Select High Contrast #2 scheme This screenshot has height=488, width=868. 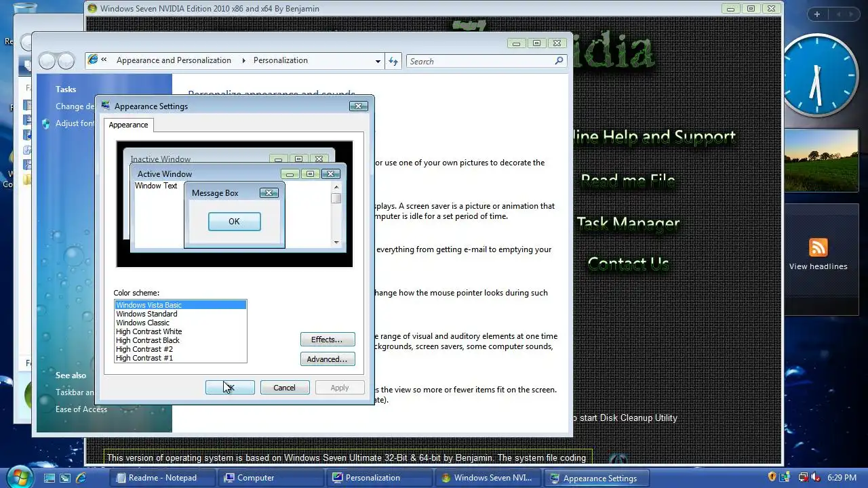coord(180,349)
